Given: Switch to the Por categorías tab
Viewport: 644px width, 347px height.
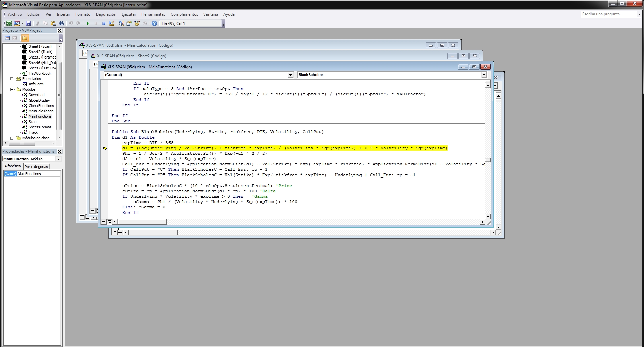Looking at the screenshot, I should pyautogui.click(x=36, y=167).
